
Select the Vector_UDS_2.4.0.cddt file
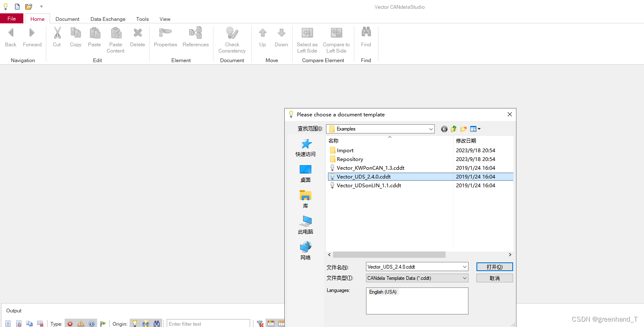(x=420, y=177)
